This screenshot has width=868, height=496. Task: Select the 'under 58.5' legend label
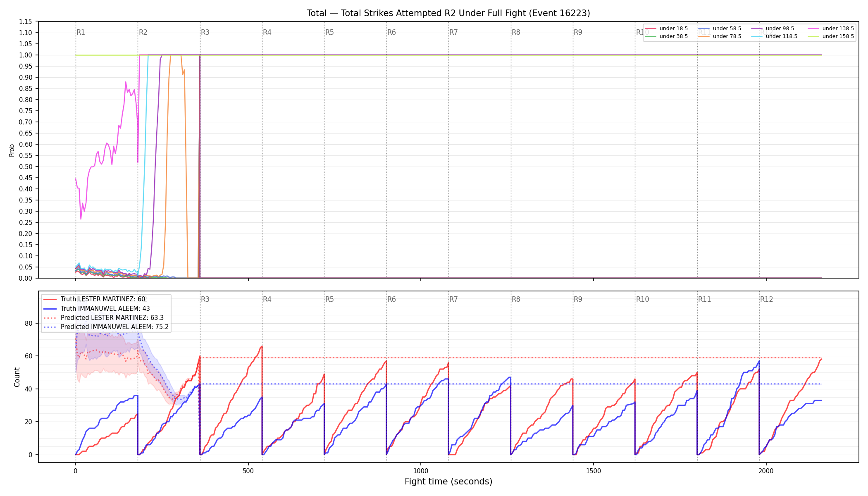pos(727,29)
